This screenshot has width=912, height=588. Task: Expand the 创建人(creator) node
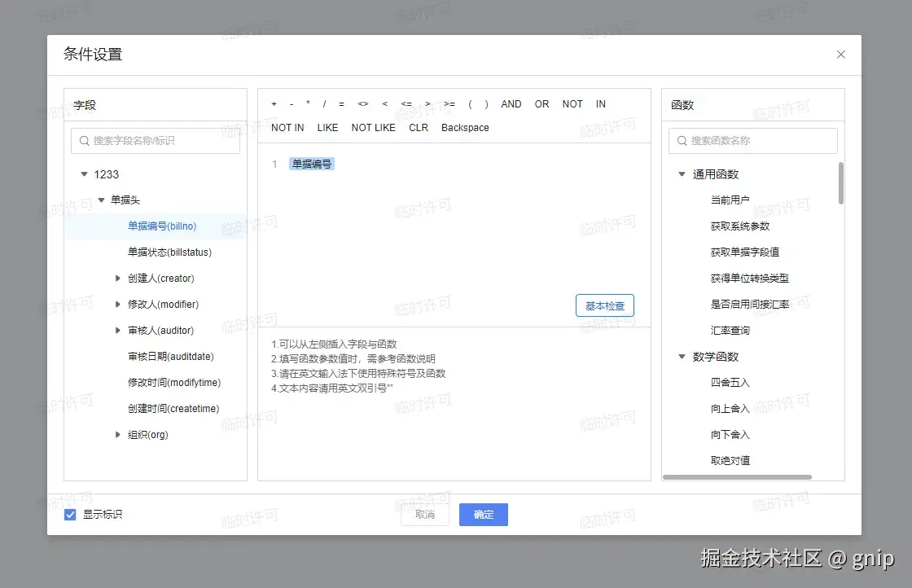pos(117,278)
